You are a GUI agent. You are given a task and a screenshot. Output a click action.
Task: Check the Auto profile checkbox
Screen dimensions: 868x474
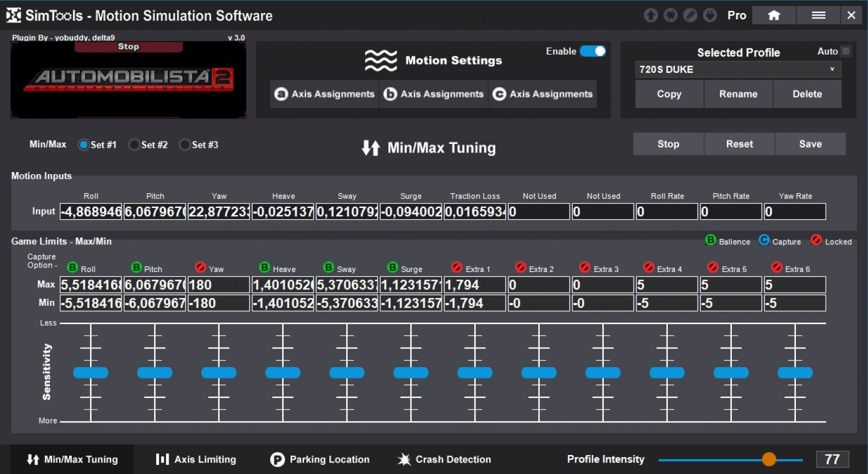(x=846, y=51)
